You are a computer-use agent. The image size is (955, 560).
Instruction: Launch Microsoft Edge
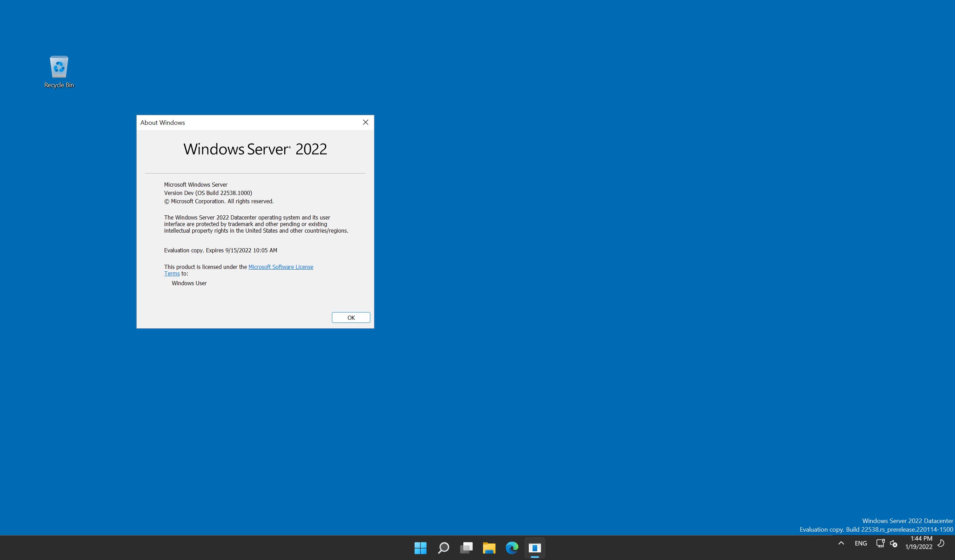click(512, 548)
